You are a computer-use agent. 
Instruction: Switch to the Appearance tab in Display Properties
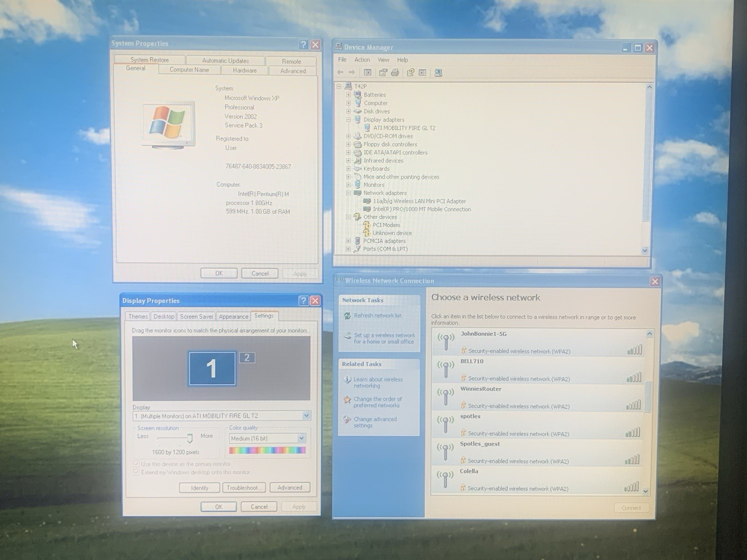click(233, 316)
